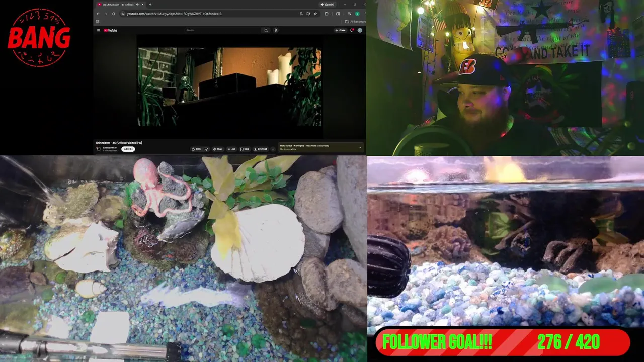The image size is (644, 362).
Task: Click the Ask button below video
Action: pos(231,149)
